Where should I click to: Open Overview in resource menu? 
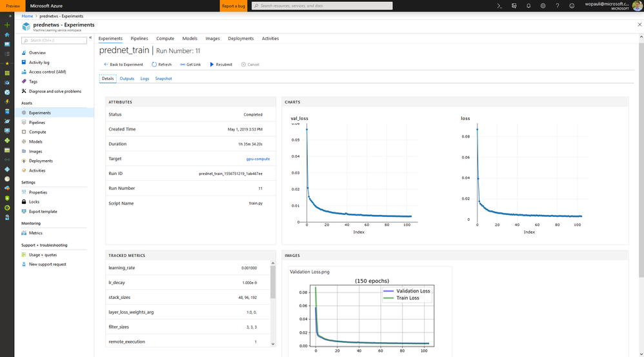(37, 52)
